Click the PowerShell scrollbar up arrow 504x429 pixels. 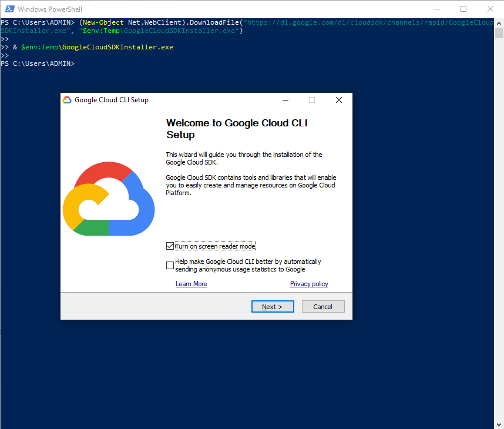499,24
